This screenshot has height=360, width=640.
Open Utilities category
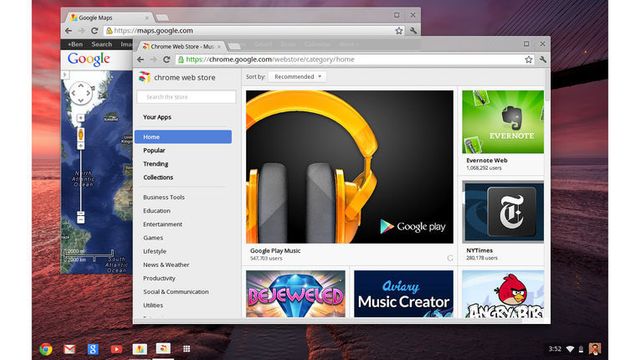(x=153, y=305)
